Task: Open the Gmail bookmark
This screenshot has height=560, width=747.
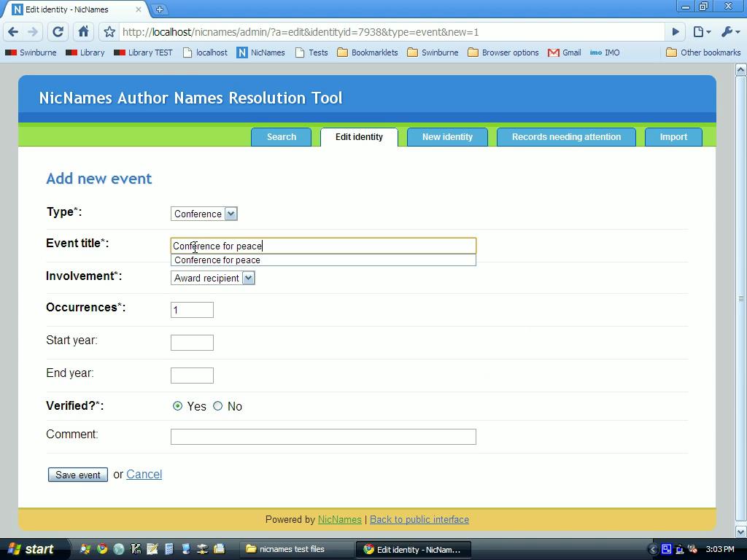Action: pos(565,52)
